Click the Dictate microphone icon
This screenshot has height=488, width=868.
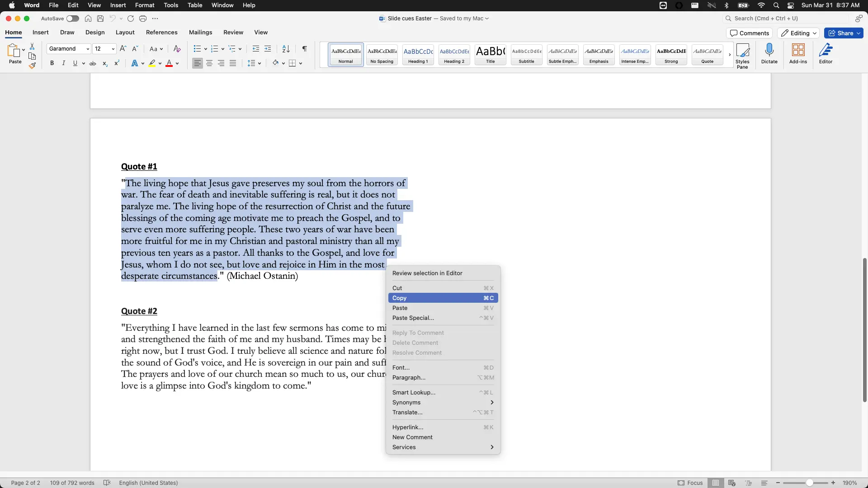[x=769, y=50]
